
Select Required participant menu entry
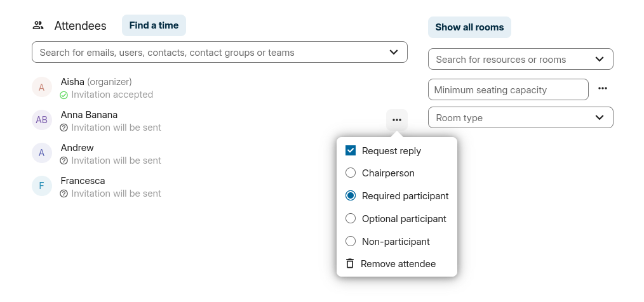(x=405, y=196)
